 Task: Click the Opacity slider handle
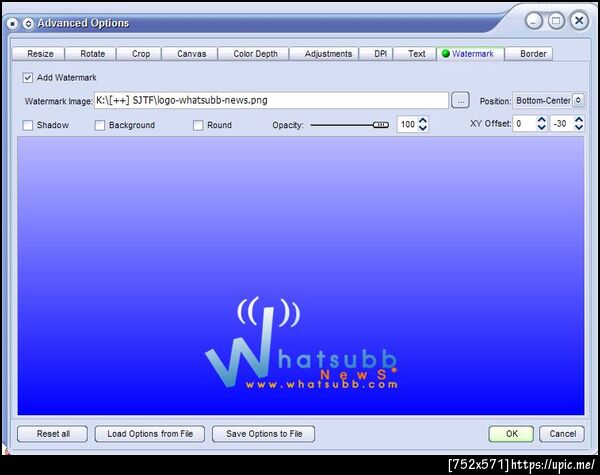381,125
